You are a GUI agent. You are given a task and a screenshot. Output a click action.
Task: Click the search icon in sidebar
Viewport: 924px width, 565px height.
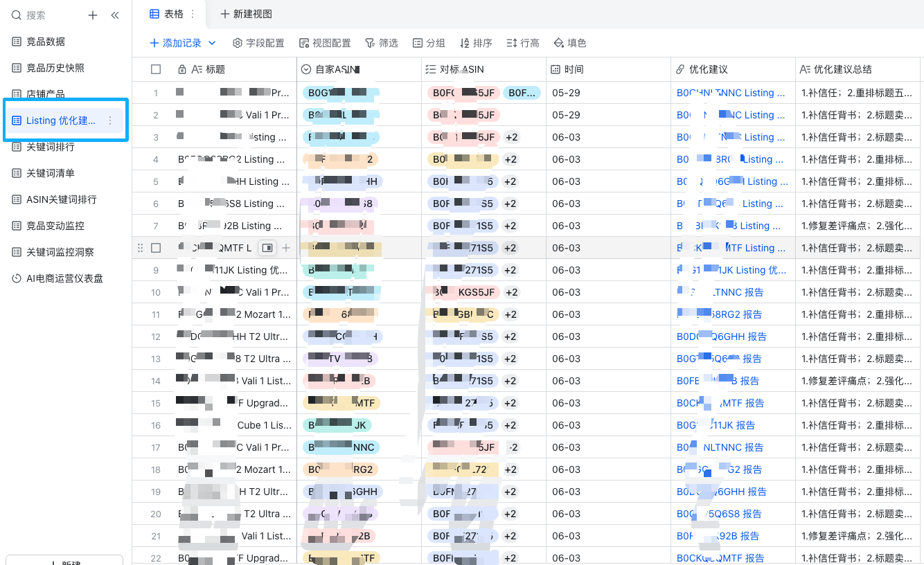click(x=17, y=15)
